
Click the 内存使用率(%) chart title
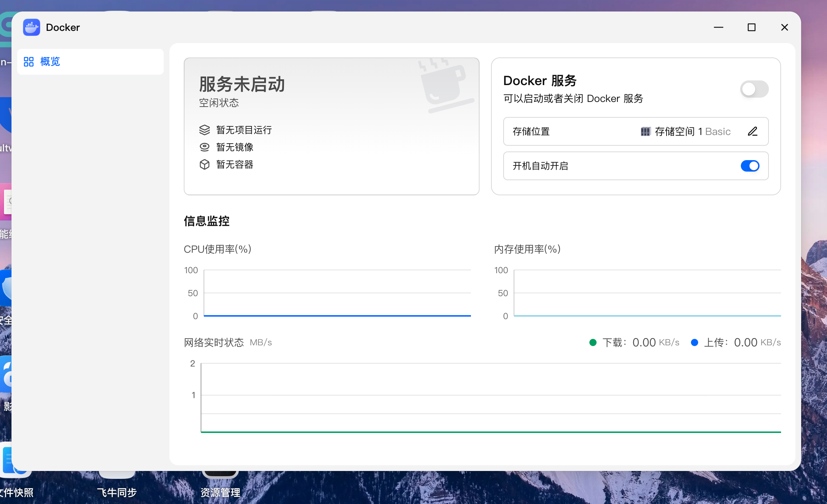(x=528, y=249)
